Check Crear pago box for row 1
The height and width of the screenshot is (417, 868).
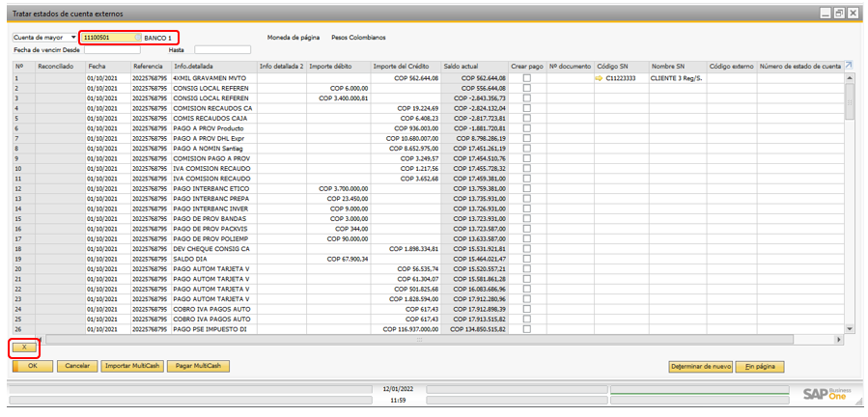click(x=526, y=78)
